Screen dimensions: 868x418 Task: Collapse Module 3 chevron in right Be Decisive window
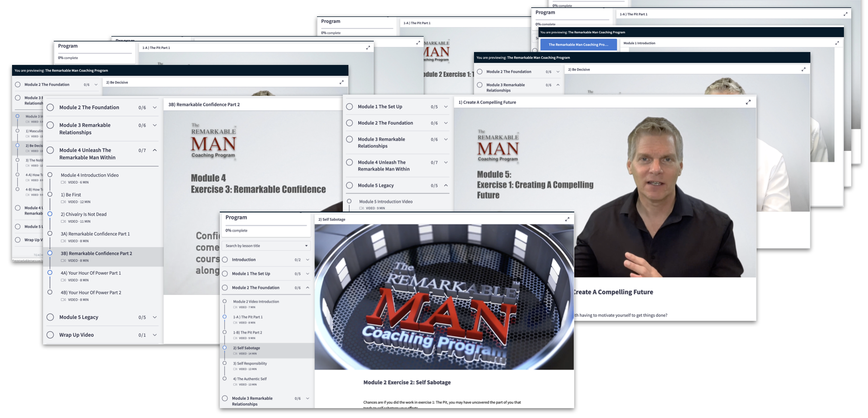(x=558, y=85)
